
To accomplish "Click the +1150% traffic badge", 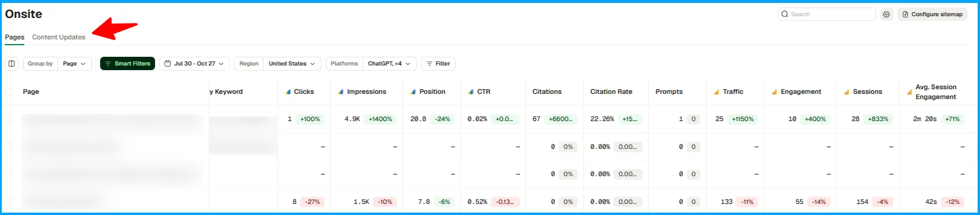I will pos(742,119).
